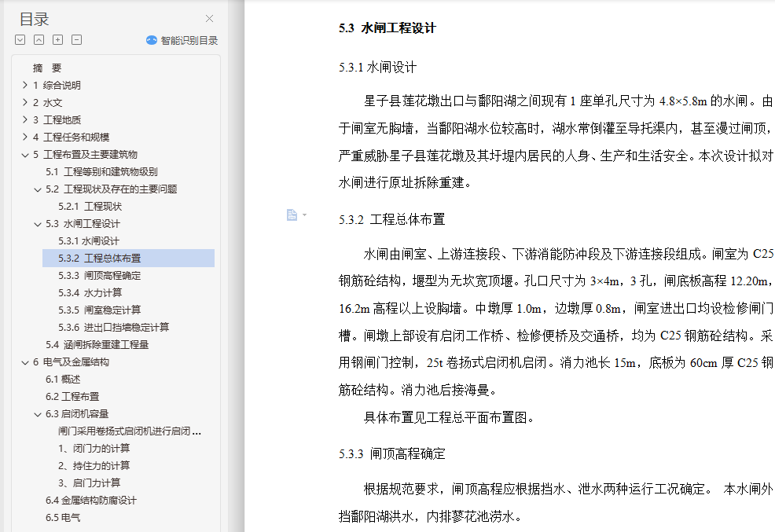
Task: Jump to 5.3.4 水力计算
Action: click(90, 293)
